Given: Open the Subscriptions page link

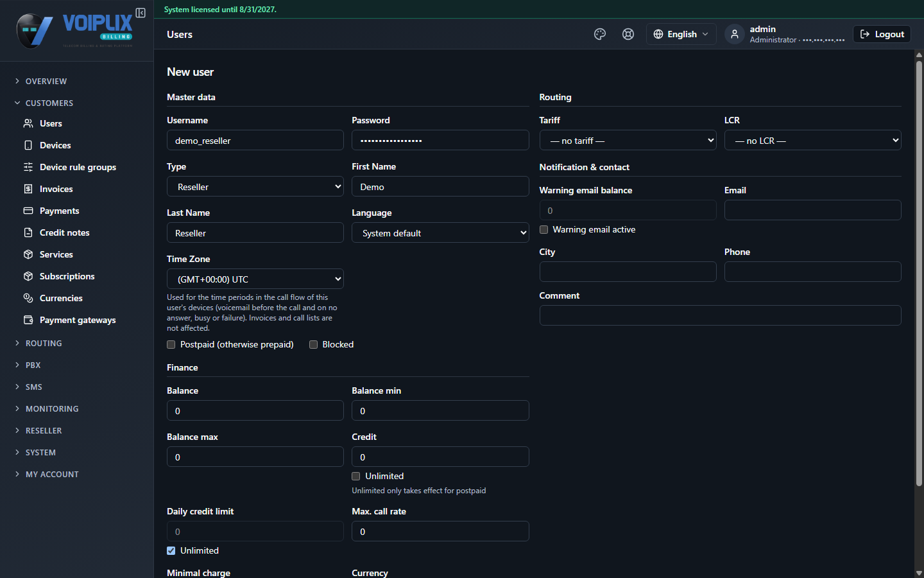Looking at the screenshot, I should pyautogui.click(x=67, y=276).
